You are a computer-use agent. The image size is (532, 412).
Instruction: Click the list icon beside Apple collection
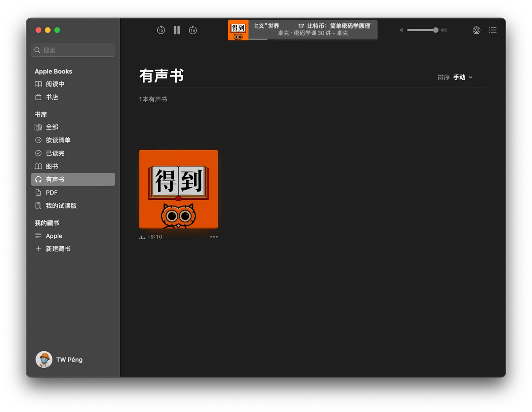click(39, 236)
